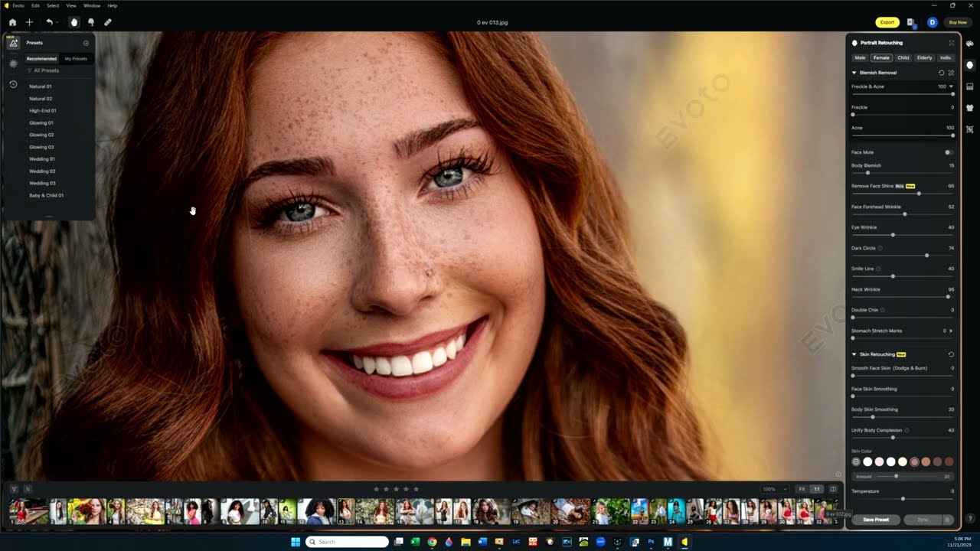This screenshot has width=980, height=551.
Task: Click the Save Preset button
Action: pos(876,520)
